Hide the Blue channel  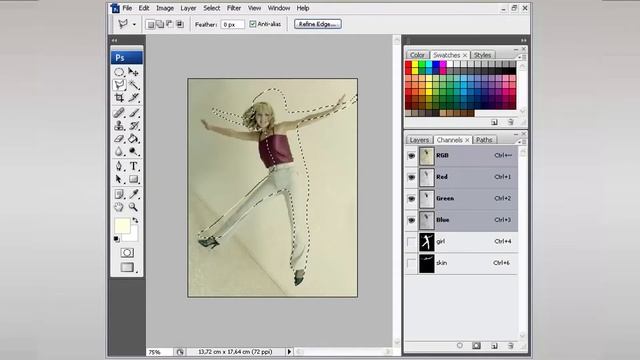coord(411,220)
